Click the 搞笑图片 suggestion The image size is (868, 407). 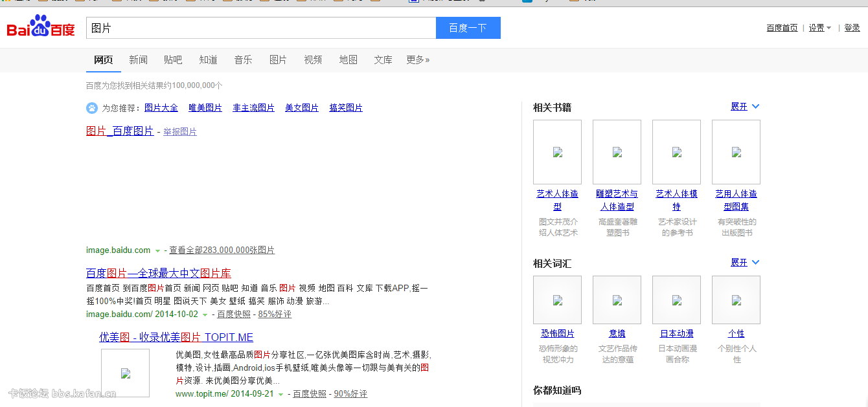click(x=346, y=108)
